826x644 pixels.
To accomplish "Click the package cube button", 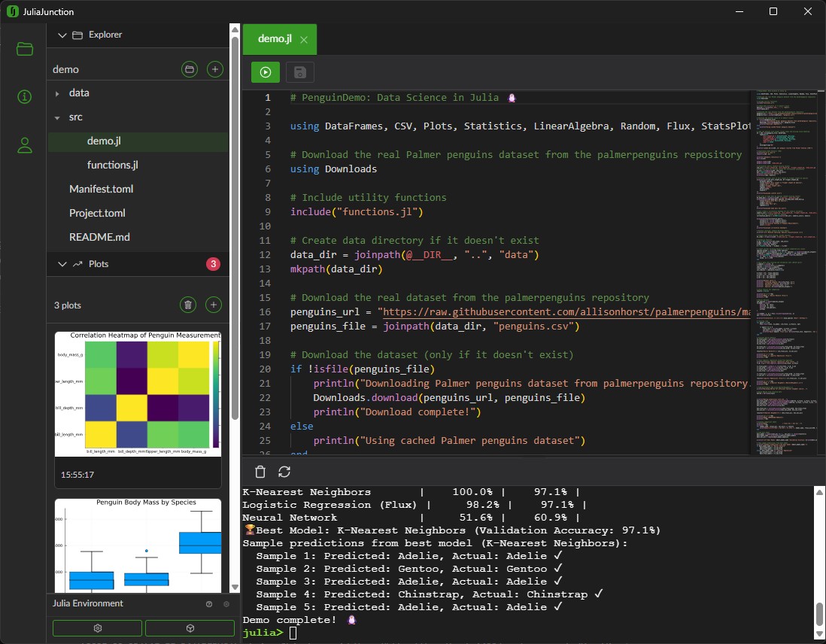I will (x=190, y=628).
